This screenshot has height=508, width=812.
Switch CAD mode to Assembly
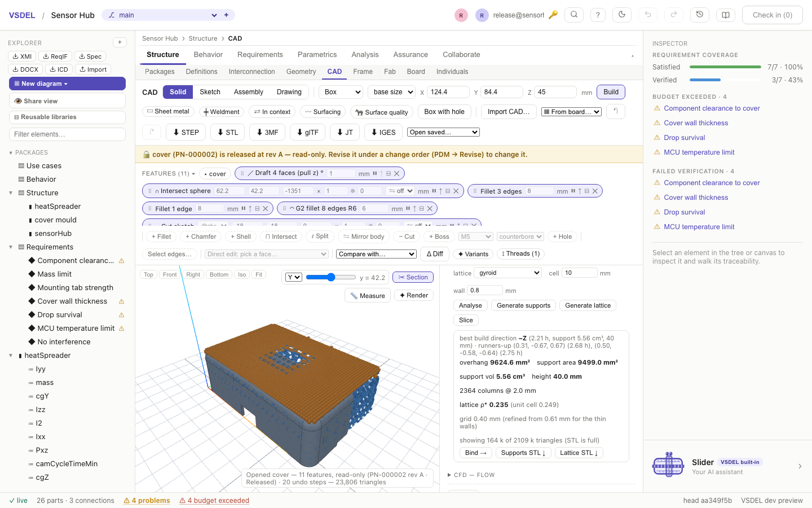pyautogui.click(x=249, y=92)
